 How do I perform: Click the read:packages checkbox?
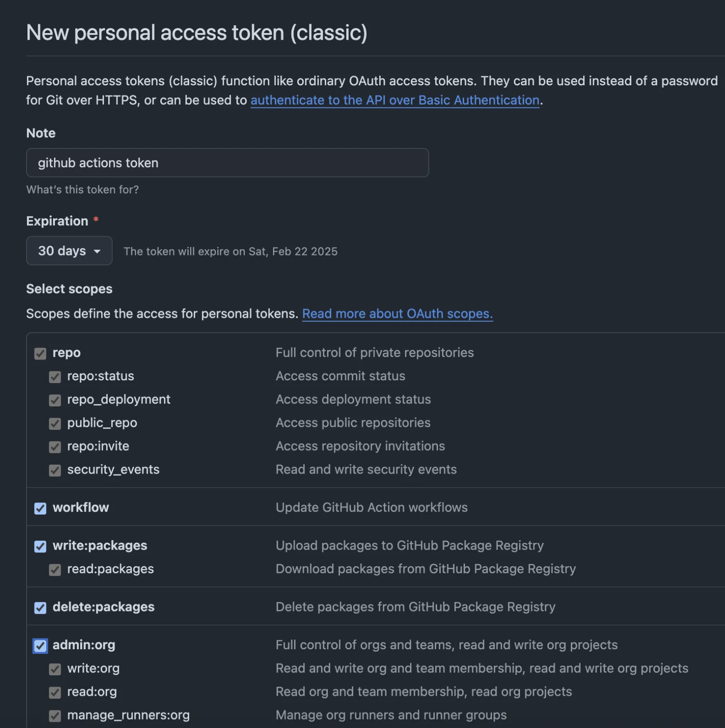[x=55, y=570]
